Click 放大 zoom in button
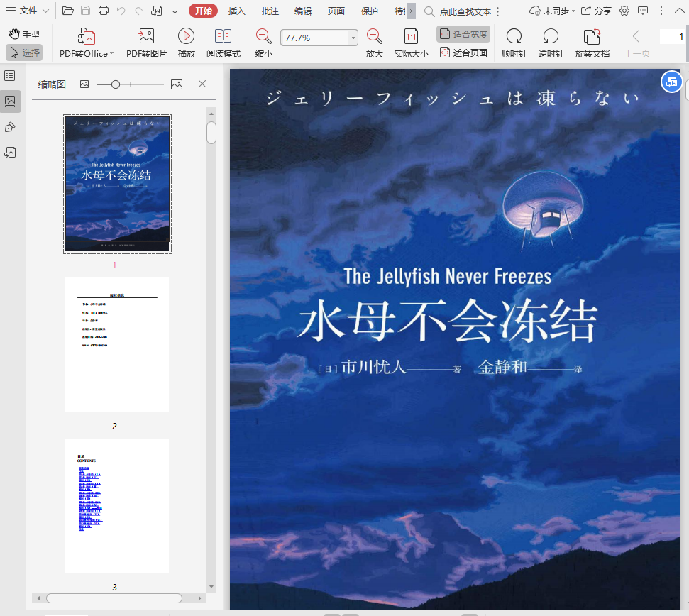689x616 pixels. click(375, 43)
